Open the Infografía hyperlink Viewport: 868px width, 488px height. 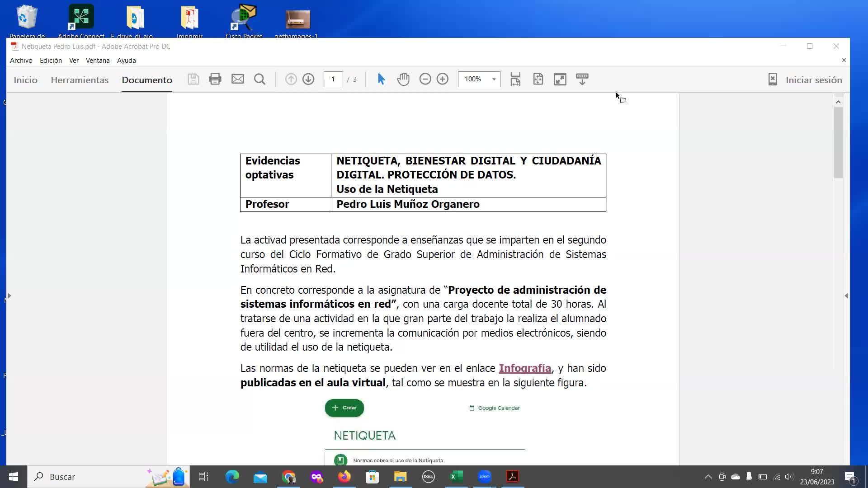point(524,368)
